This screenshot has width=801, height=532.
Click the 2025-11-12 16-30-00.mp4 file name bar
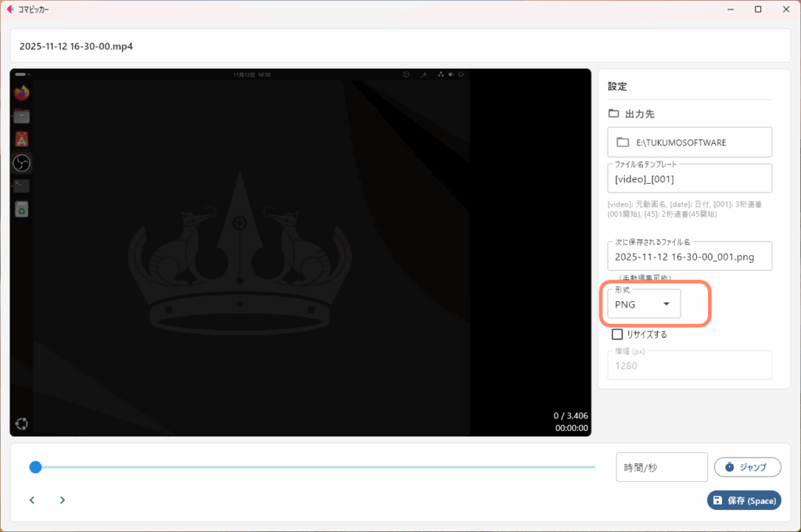(400, 46)
